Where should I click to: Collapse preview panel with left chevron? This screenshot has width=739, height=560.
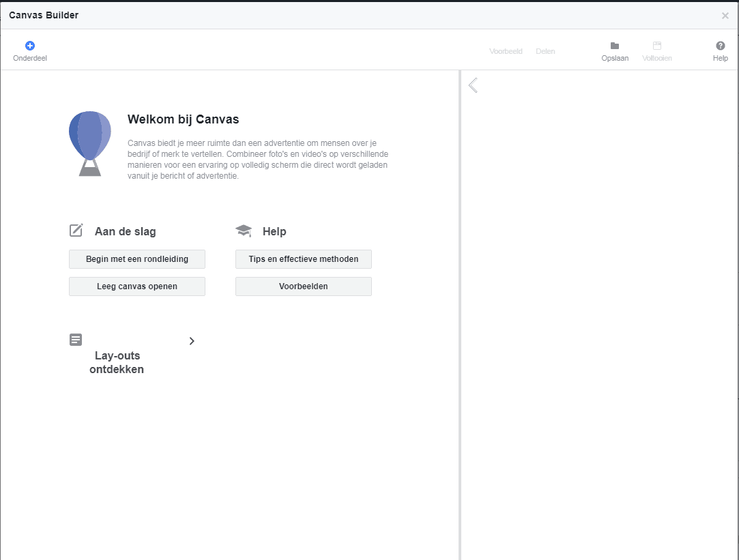pos(473,85)
